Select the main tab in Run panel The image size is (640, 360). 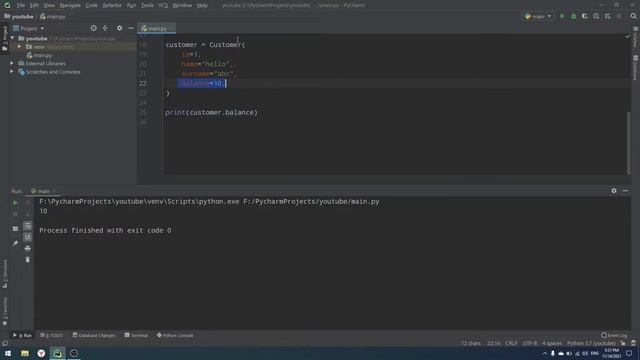[42, 191]
